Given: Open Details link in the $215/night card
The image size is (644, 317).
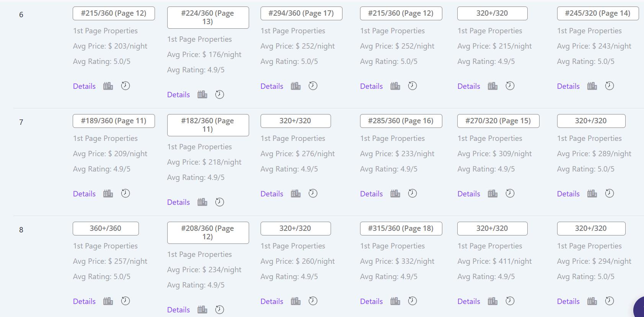Looking at the screenshot, I should coord(469,86).
